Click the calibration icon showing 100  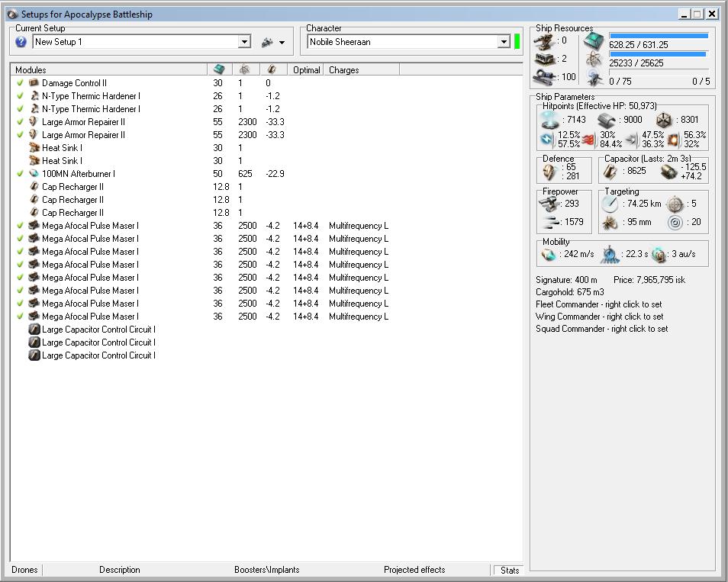point(544,76)
